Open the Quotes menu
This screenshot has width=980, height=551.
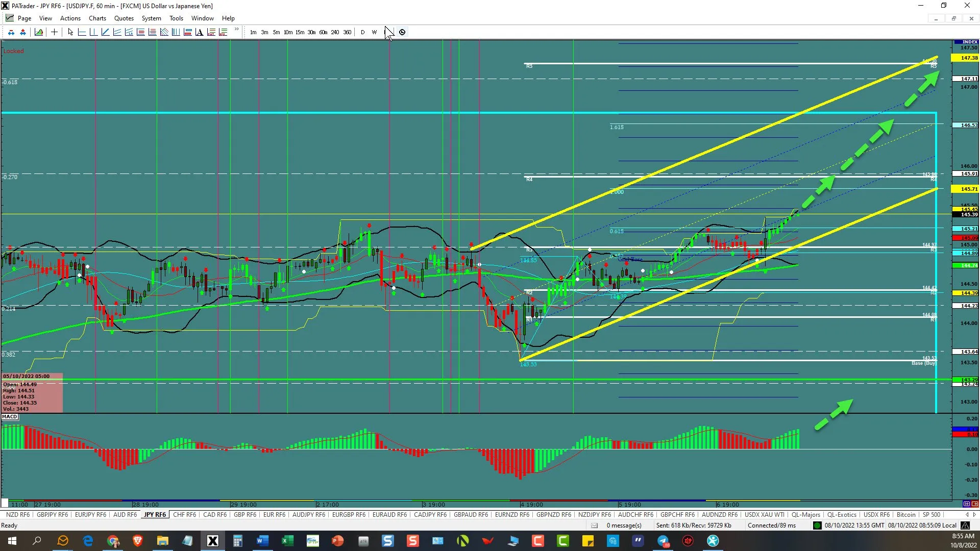click(x=124, y=18)
